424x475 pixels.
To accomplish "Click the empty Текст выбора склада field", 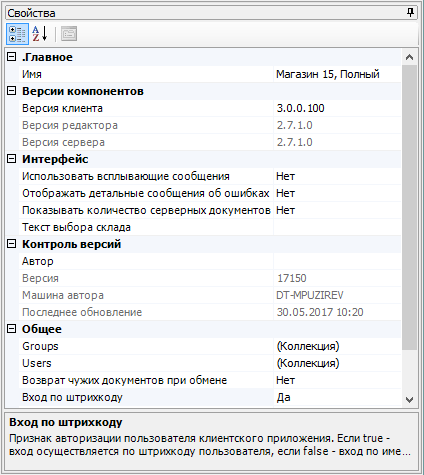I will (337, 227).
